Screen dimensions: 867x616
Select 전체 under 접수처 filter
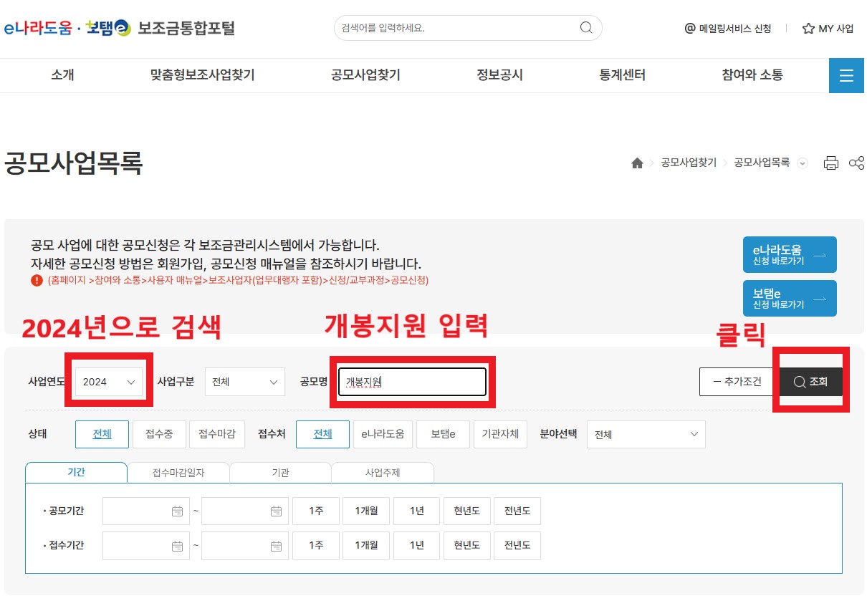pyautogui.click(x=322, y=434)
